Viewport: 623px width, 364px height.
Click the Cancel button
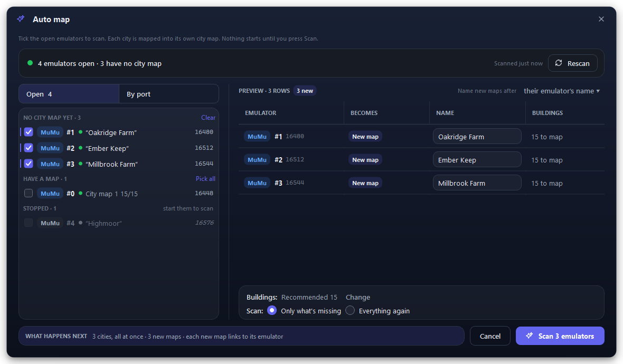(490, 336)
